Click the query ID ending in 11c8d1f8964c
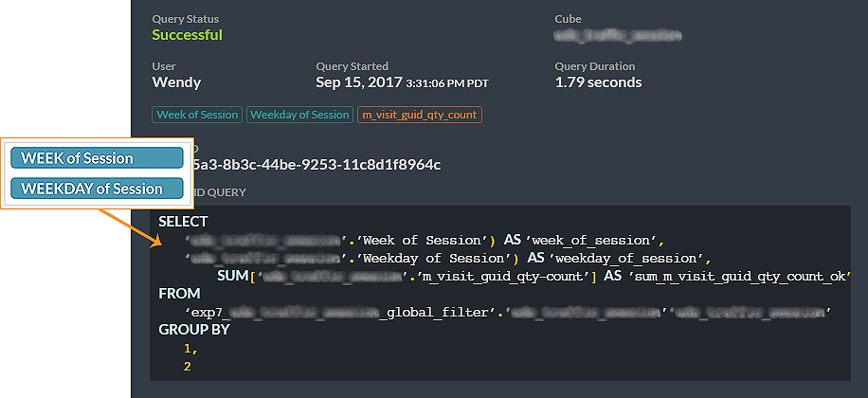The height and width of the screenshot is (398, 868). [x=317, y=164]
